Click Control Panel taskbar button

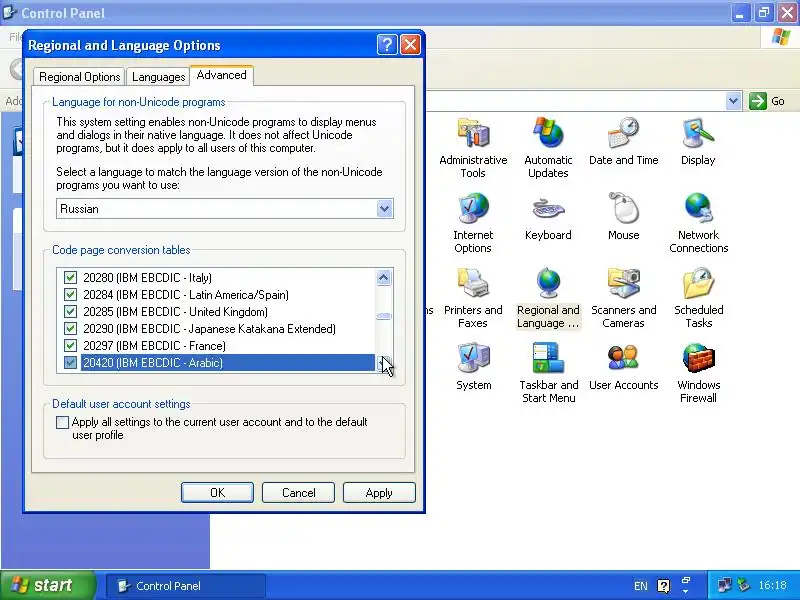(186, 586)
